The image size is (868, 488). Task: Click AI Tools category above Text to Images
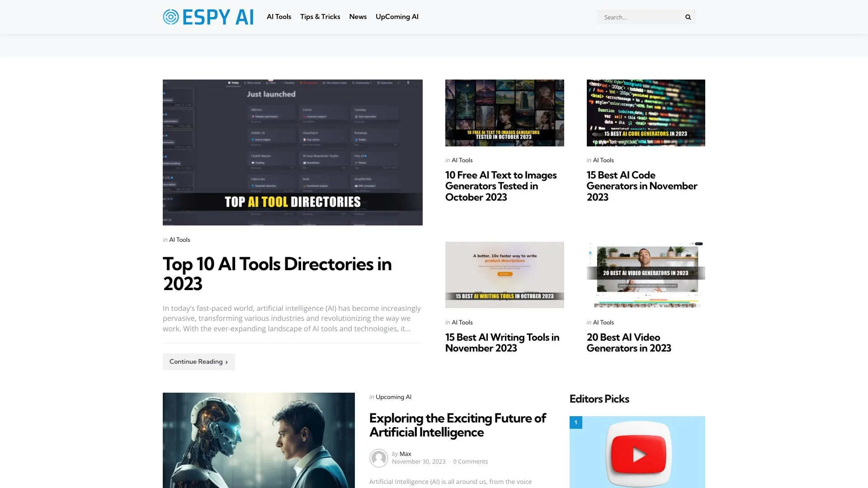462,160
